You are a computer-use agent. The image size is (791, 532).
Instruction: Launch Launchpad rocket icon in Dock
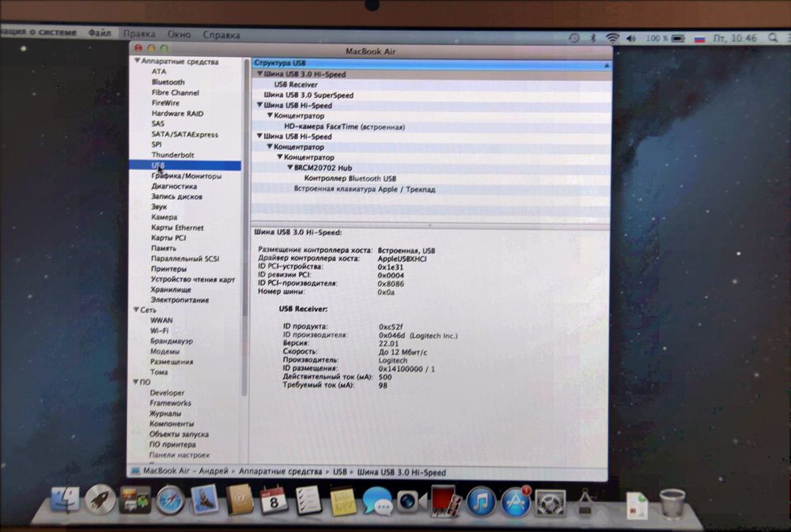100,500
